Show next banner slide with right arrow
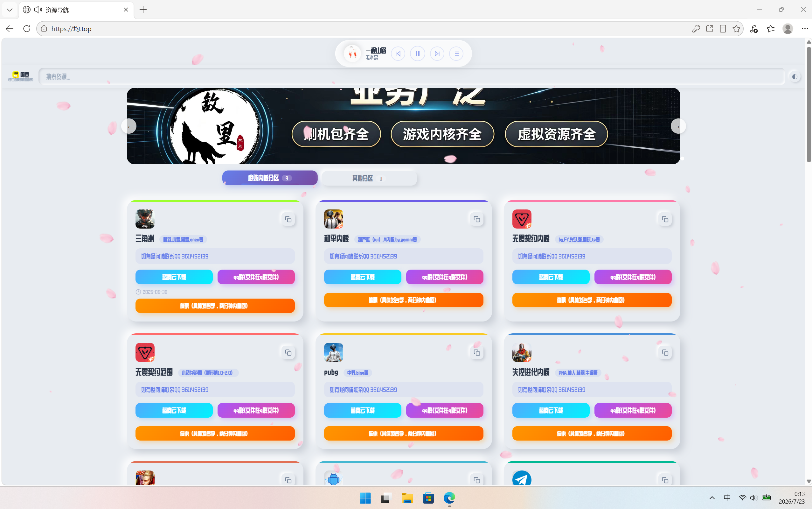812x509 pixels. [x=678, y=127]
